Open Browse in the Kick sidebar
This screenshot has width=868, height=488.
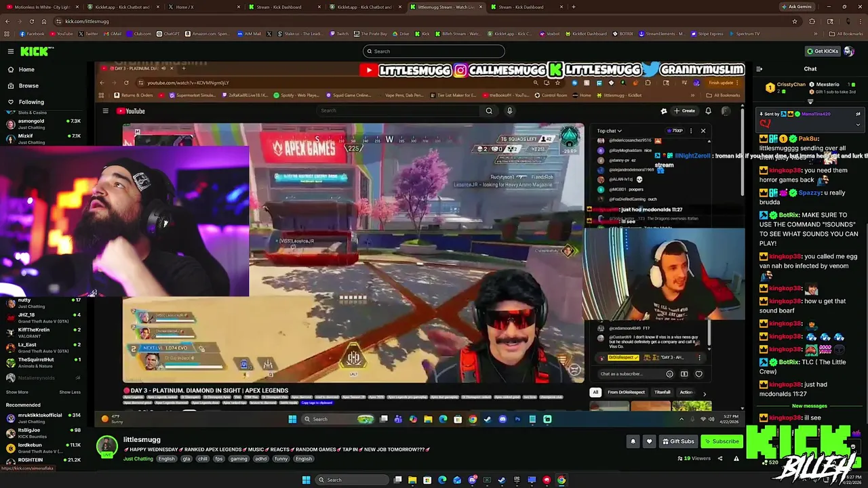(x=28, y=85)
